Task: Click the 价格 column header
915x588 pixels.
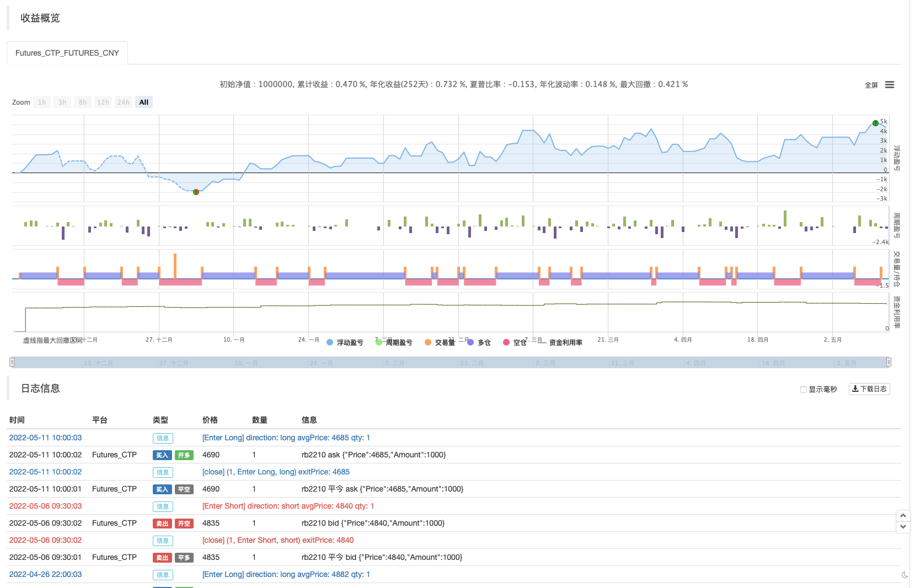Action: pos(210,420)
